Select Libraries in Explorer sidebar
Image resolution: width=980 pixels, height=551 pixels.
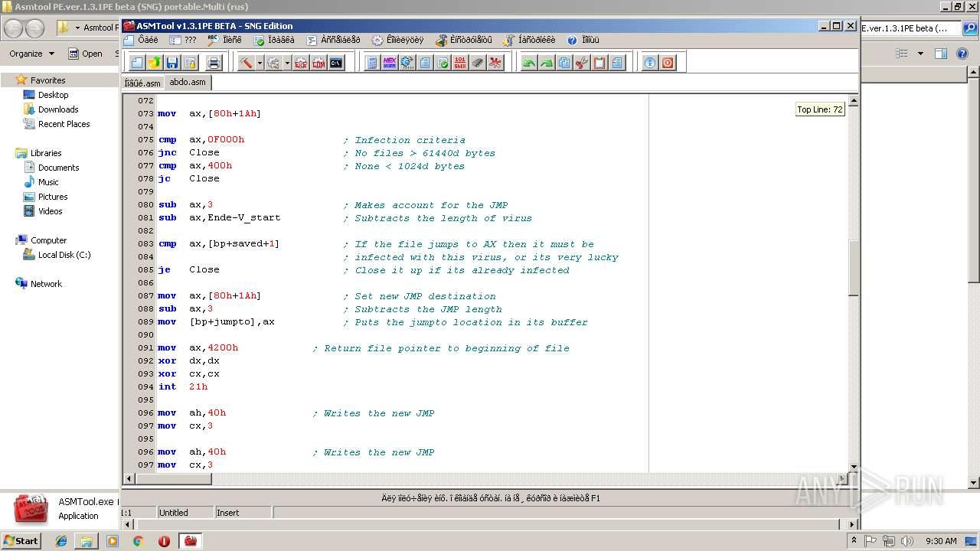[x=46, y=153]
